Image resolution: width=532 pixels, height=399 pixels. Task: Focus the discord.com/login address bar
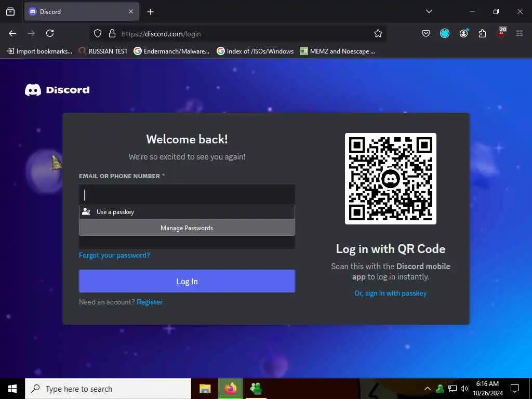click(237, 34)
